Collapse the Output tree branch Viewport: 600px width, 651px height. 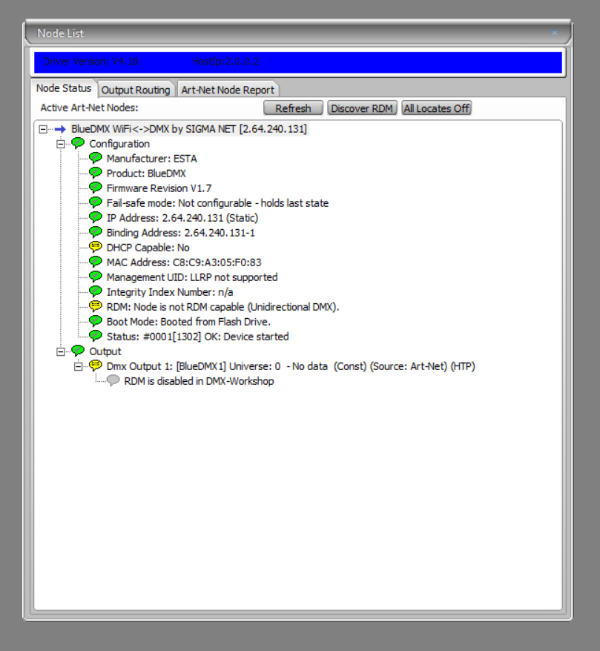[x=60, y=351]
